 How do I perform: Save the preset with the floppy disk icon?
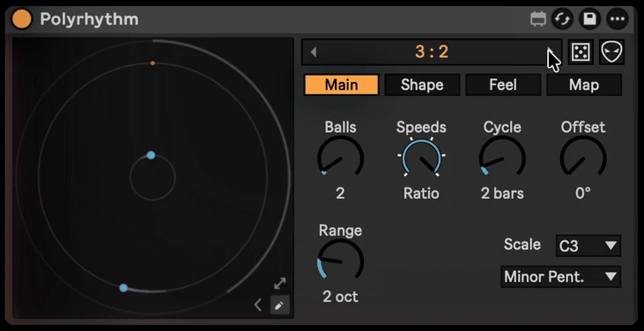[x=589, y=19]
